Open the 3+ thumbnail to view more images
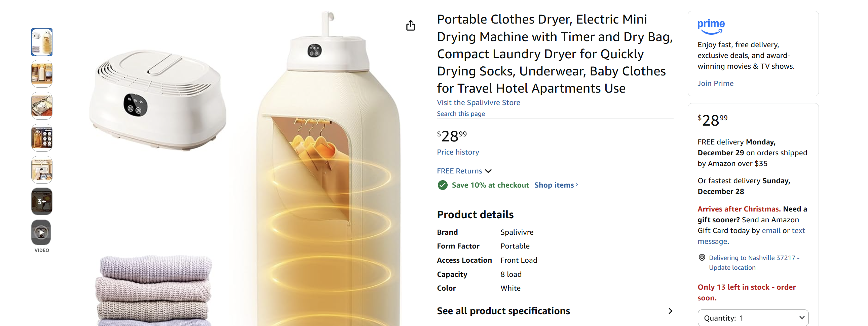Image resolution: width=868 pixels, height=326 pixels. click(41, 201)
